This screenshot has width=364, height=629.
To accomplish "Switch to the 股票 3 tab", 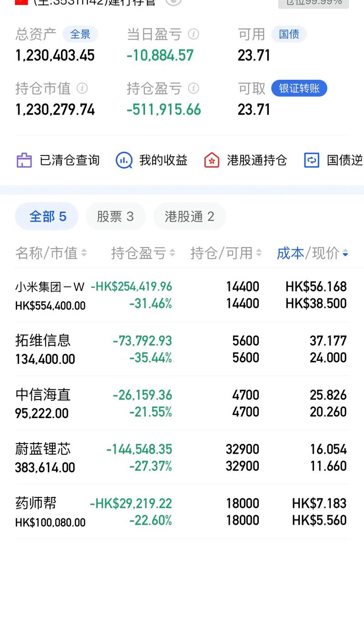I will [115, 216].
